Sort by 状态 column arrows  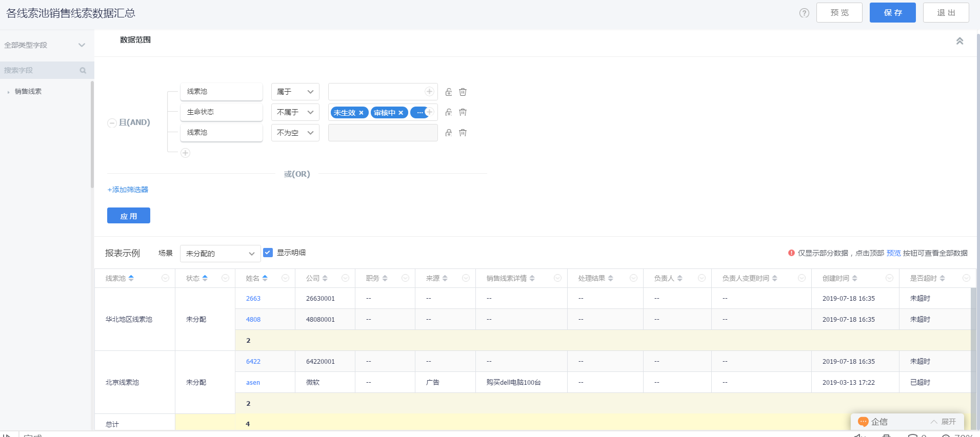click(x=205, y=278)
